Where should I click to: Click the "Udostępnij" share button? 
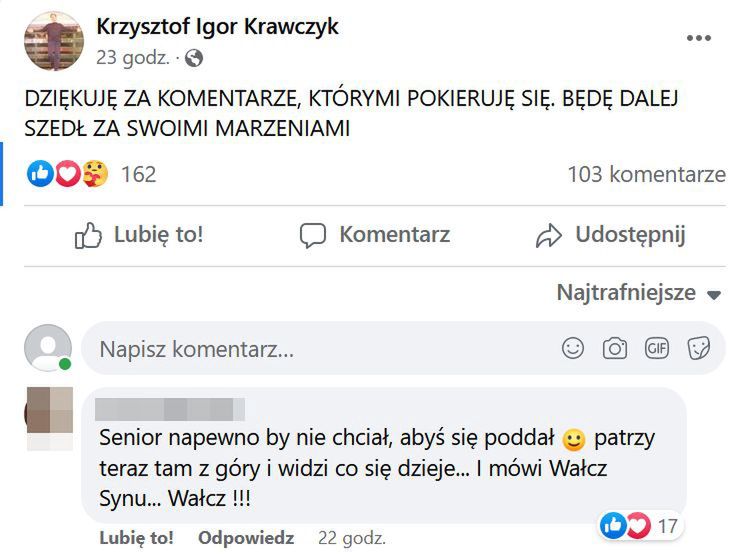[610, 235]
